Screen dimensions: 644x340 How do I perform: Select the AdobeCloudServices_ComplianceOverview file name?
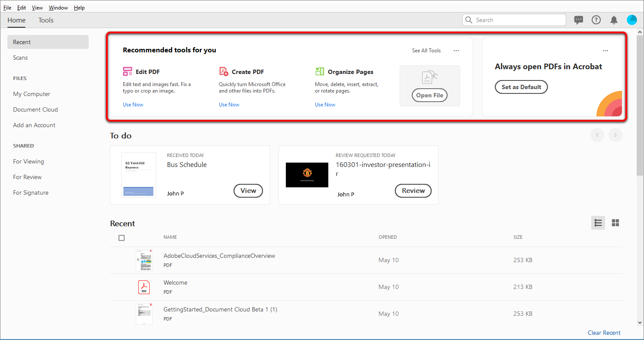(219, 256)
